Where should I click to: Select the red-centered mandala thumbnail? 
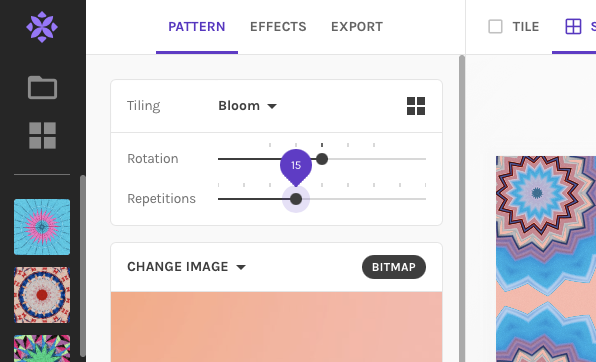42,295
